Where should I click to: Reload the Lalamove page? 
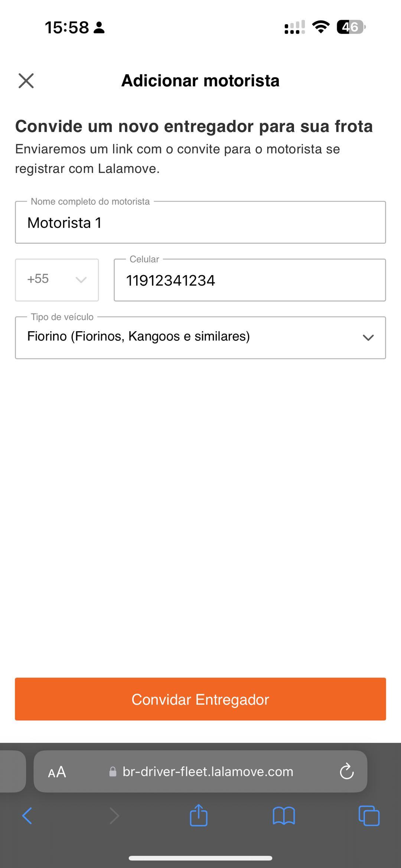pyautogui.click(x=347, y=772)
